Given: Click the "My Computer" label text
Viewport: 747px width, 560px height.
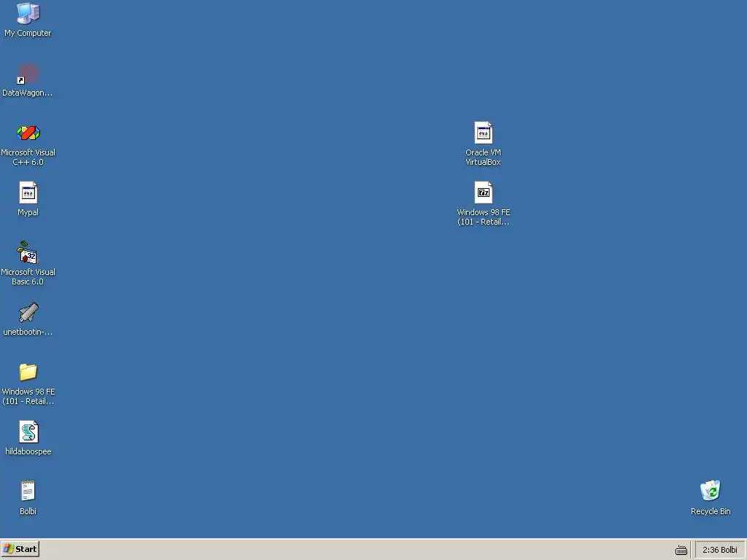Looking at the screenshot, I should tap(28, 33).
